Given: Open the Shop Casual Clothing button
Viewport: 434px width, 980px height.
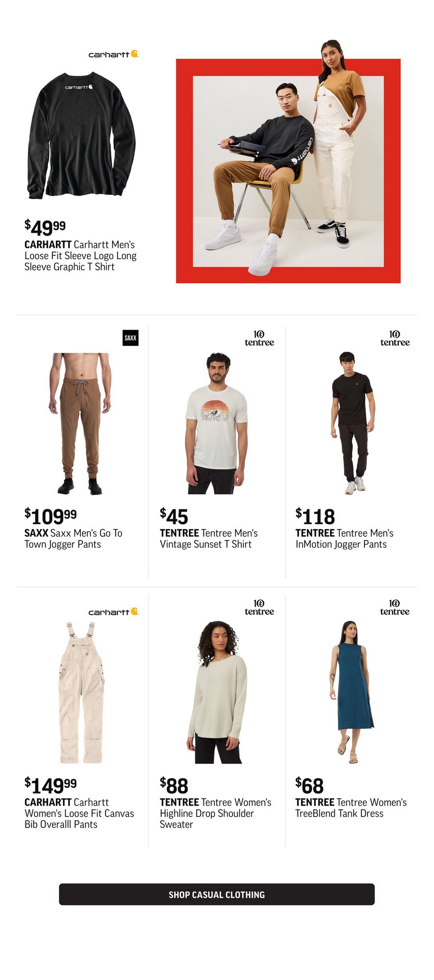Looking at the screenshot, I should coord(217,894).
